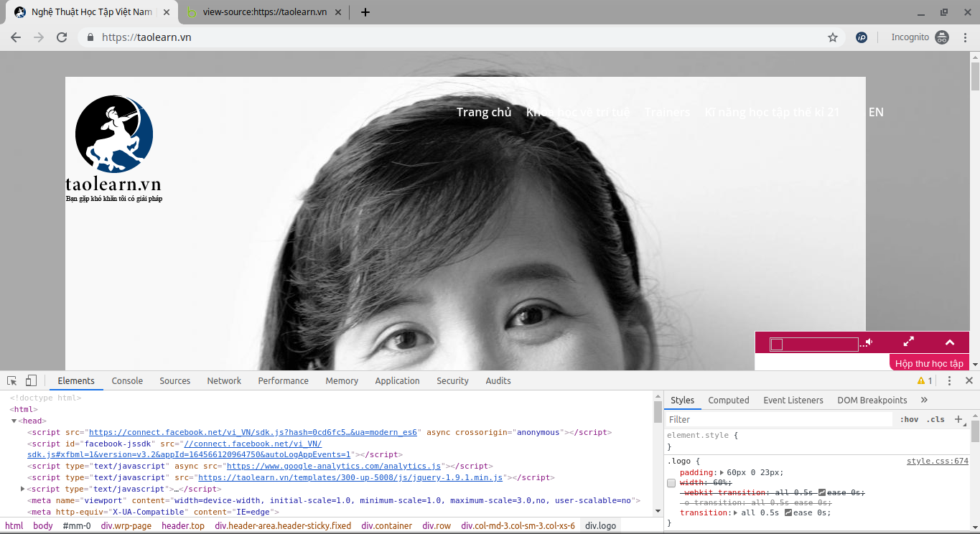Close the DevTools panel
The image size is (980, 534).
click(969, 380)
